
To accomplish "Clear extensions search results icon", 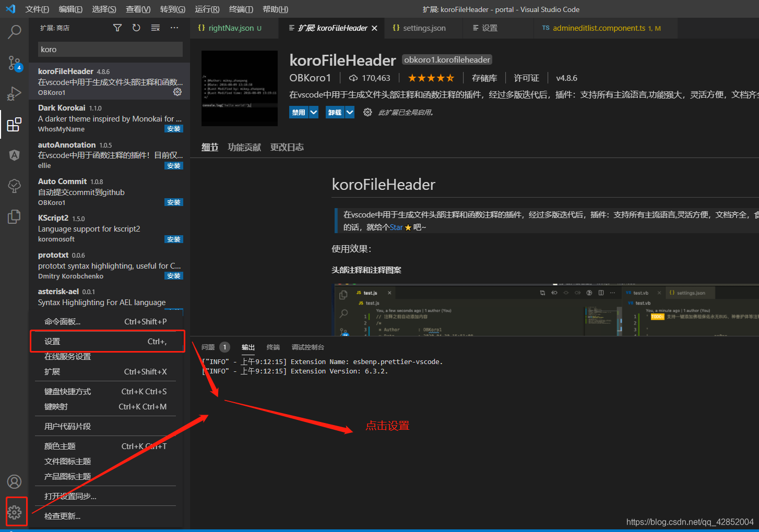I will [156, 28].
